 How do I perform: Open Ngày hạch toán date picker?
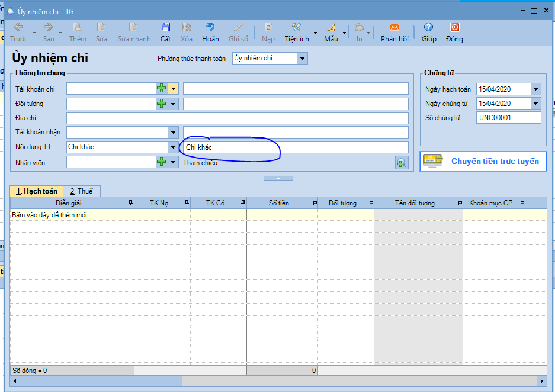[536, 89]
